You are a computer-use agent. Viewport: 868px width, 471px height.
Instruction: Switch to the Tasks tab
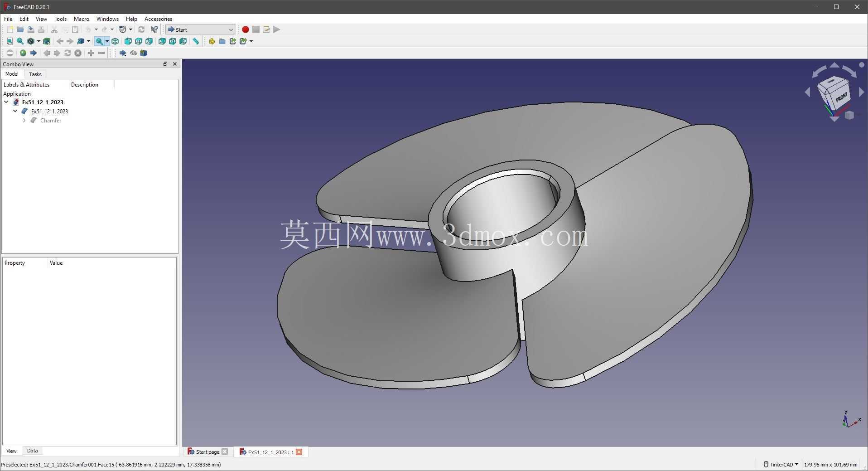point(35,74)
